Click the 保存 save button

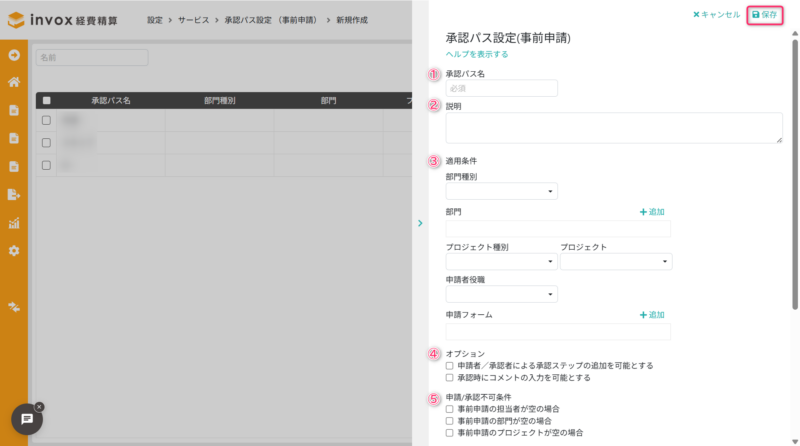click(764, 15)
